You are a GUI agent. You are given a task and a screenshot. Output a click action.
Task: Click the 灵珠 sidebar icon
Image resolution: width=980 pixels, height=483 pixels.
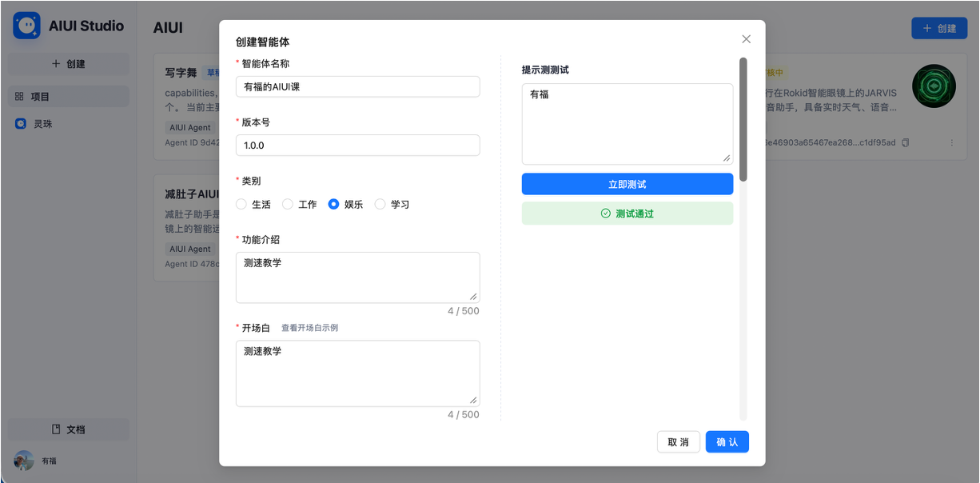click(x=21, y=124)
